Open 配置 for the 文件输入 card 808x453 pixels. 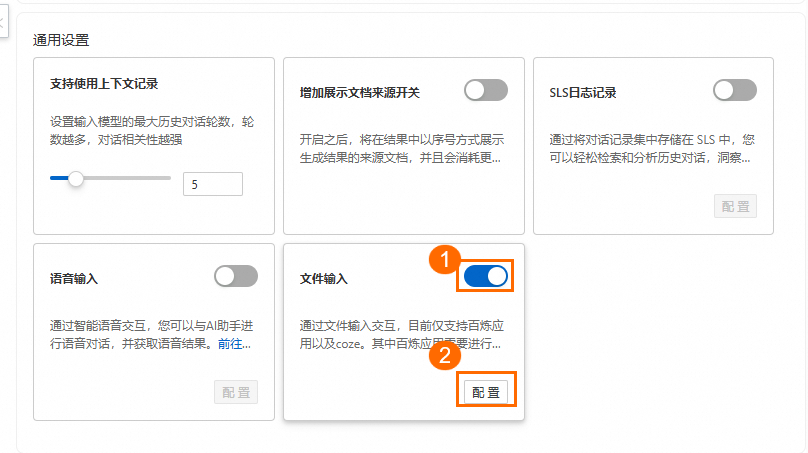[485, 392]
